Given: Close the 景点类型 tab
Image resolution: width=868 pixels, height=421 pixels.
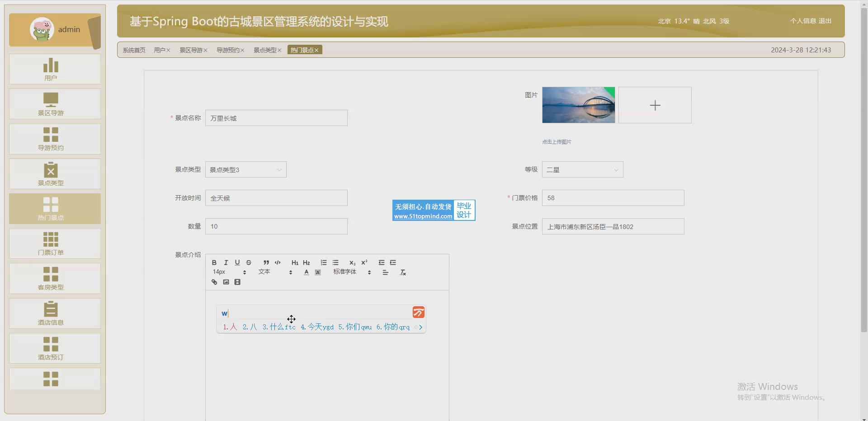Looking at the screenshot, I should [279, 50].
